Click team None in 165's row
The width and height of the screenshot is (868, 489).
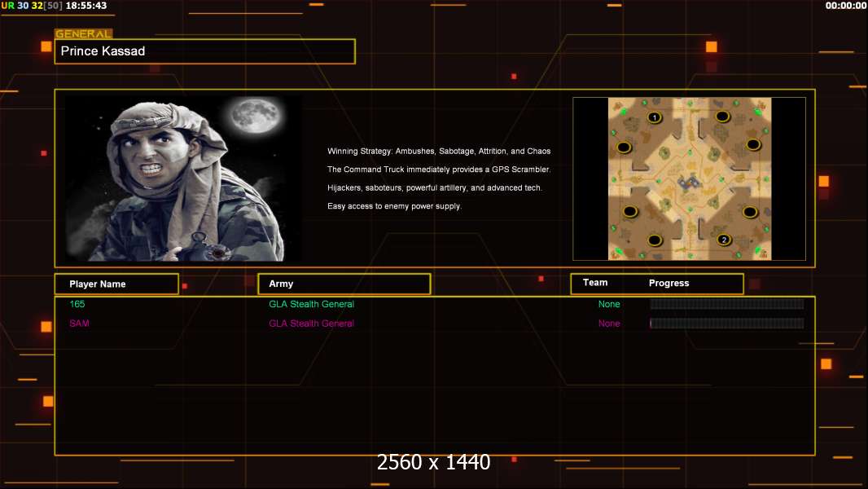click(x=609, y=304)
